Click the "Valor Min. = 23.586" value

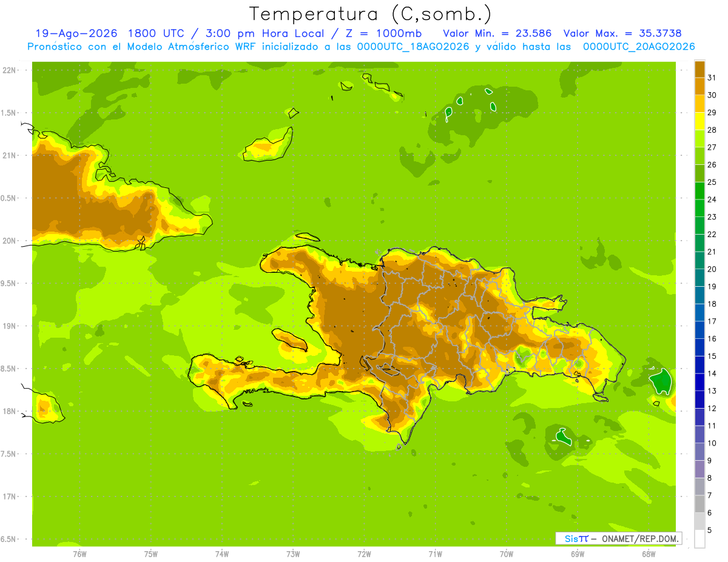(497, 33)
